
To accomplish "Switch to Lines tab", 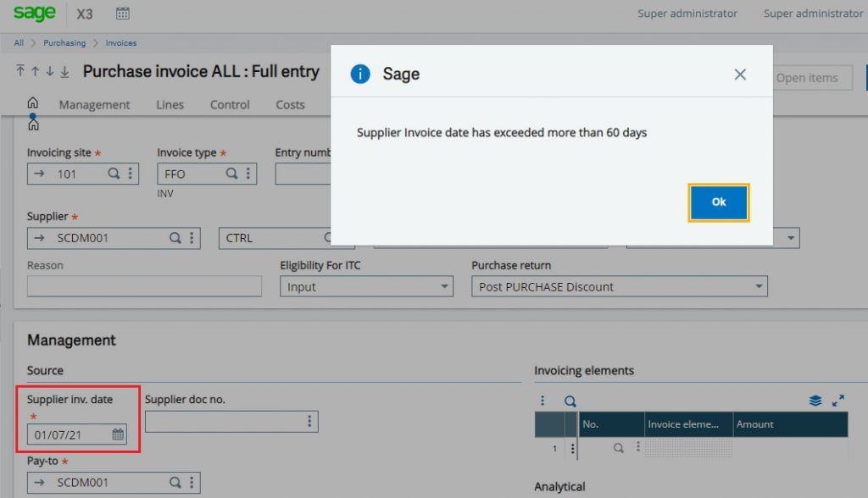I will coord(170,104).
